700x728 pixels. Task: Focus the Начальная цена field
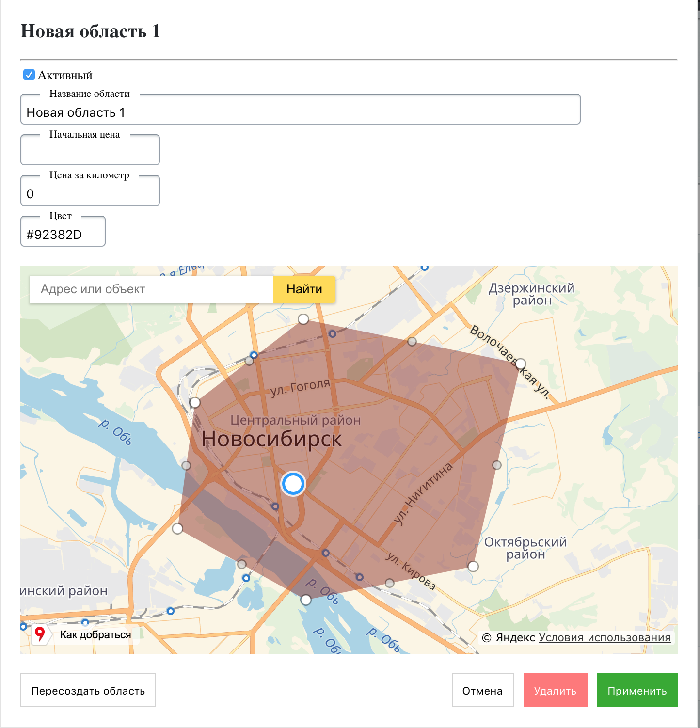tap(90, 153)
